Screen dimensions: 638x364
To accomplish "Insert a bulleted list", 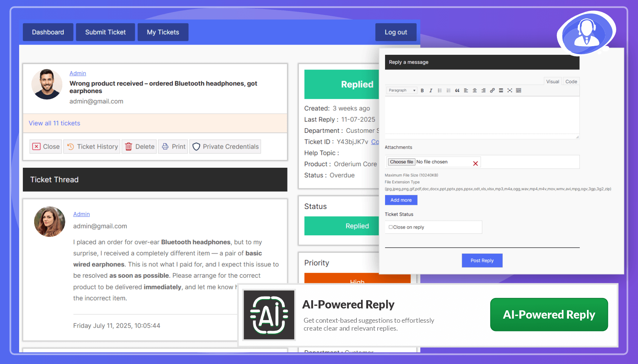I will [440, 90].
